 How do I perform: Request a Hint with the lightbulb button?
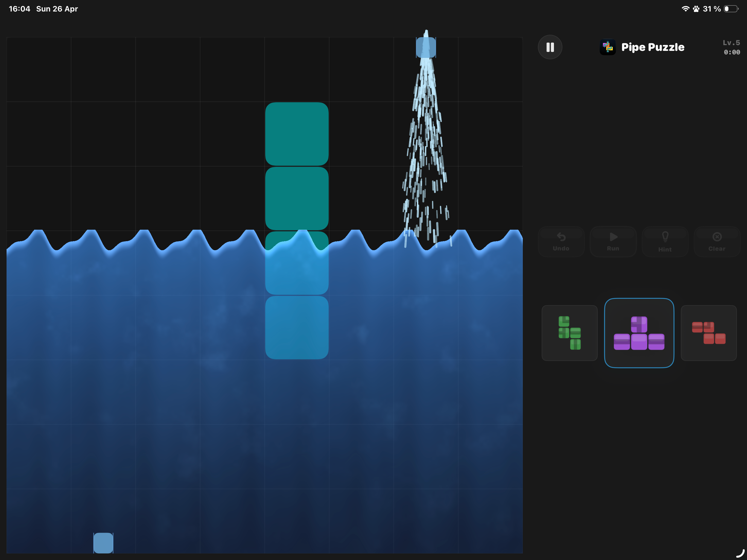click(x=665, y=242)
